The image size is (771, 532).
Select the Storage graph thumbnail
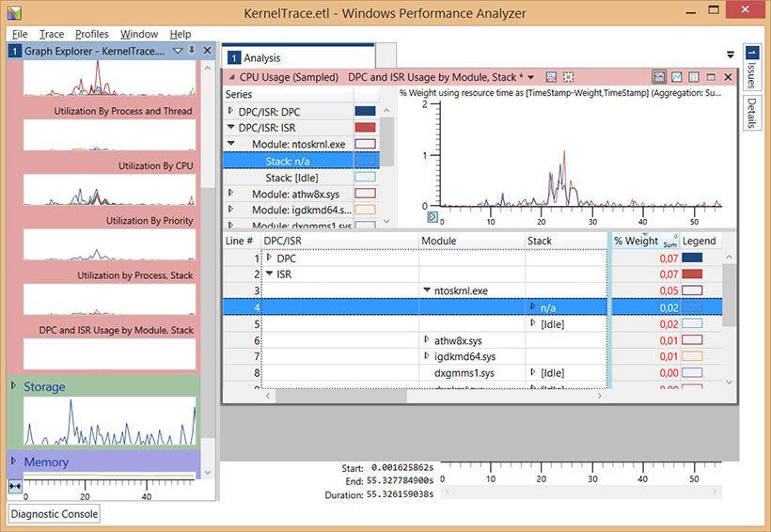110,421
